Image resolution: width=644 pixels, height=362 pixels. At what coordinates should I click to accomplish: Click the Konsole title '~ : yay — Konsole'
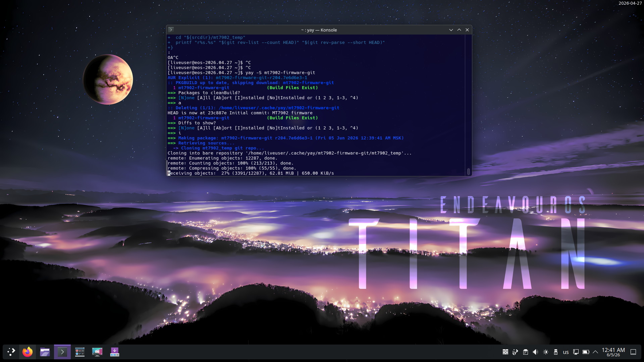click(x=319, y=30)
